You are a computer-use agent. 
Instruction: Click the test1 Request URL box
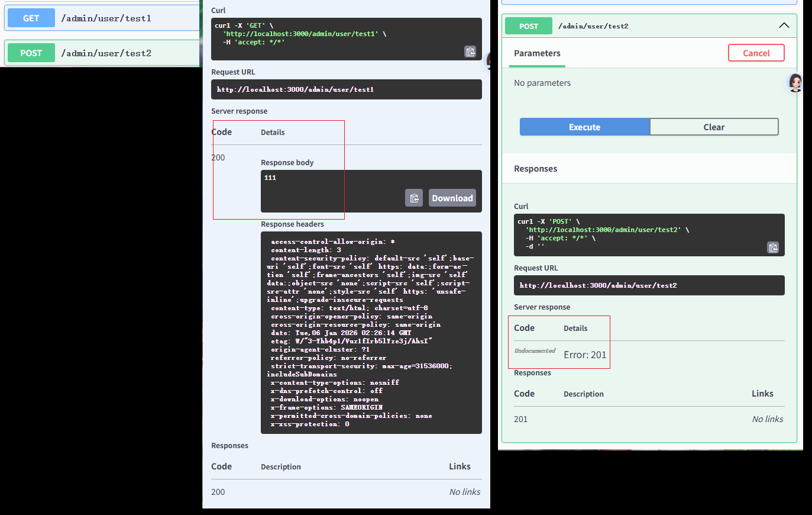click(x=346, y=89)
